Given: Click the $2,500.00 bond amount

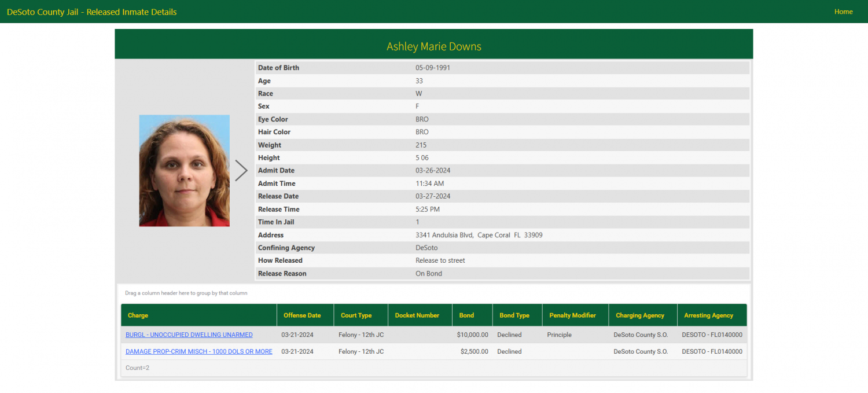Looking at the screenshot, I should 475,351.
